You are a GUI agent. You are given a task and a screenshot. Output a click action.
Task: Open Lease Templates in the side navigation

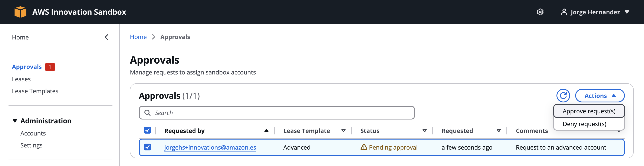point(35,91)
